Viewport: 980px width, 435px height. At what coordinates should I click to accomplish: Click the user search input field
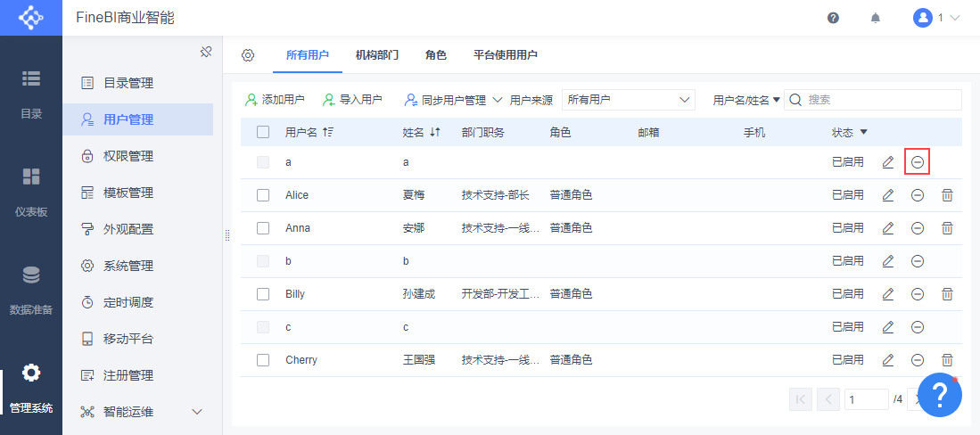(878, 100)
